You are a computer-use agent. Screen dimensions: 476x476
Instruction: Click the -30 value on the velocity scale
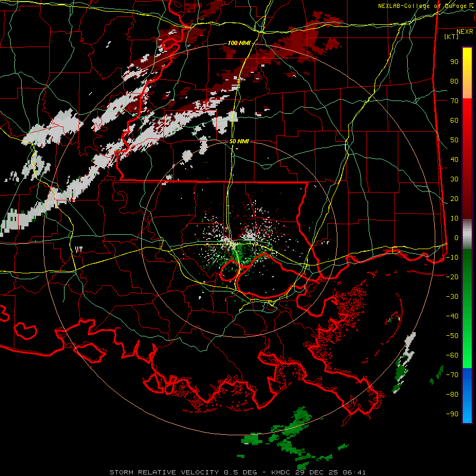click(x=452, y=297)
